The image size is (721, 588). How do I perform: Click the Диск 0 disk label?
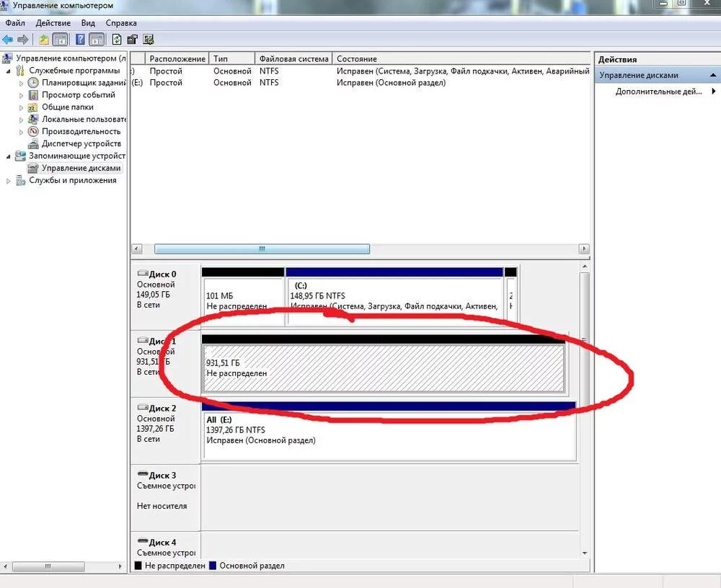pyautogui.click(x=162, y=275)
